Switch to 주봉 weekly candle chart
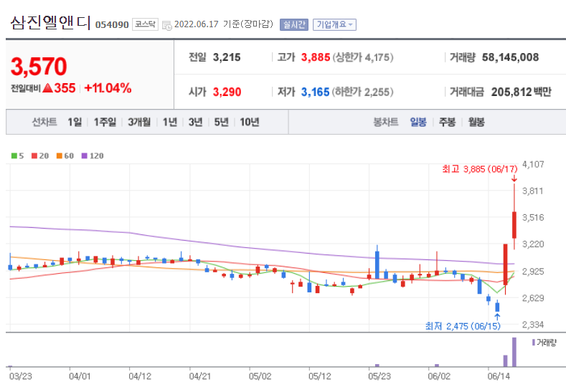The width and height of the screenshot is (566, 392). [x=447, y=122]
